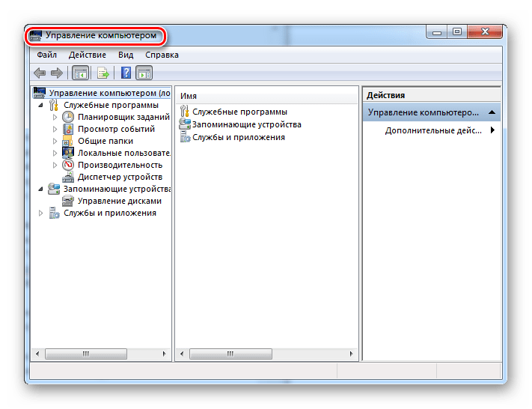Screen dimensions: 532x409
Task: Click the Export List toolbar icon
Action: [103, 73]
